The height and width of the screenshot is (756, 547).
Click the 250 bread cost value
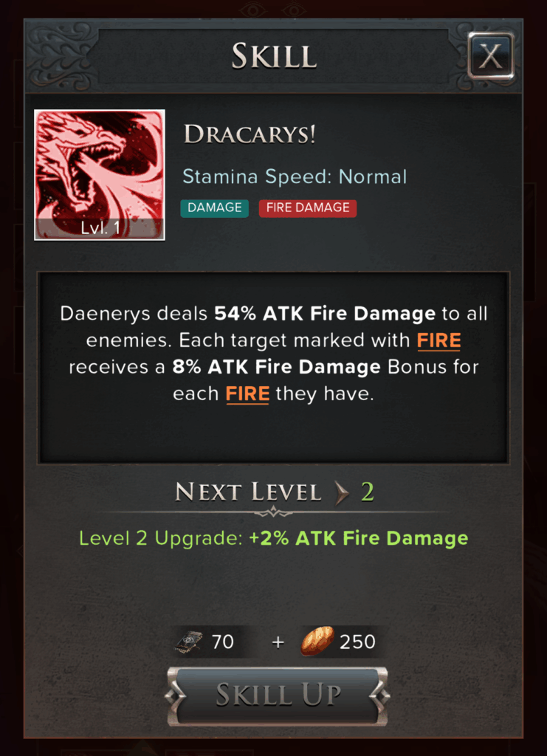(357, 642)
